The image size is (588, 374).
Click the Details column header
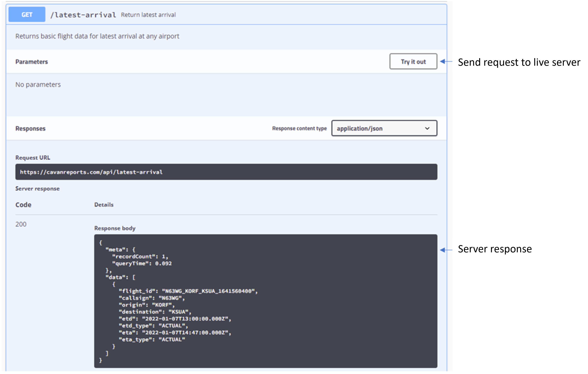[x=104, y=205]
